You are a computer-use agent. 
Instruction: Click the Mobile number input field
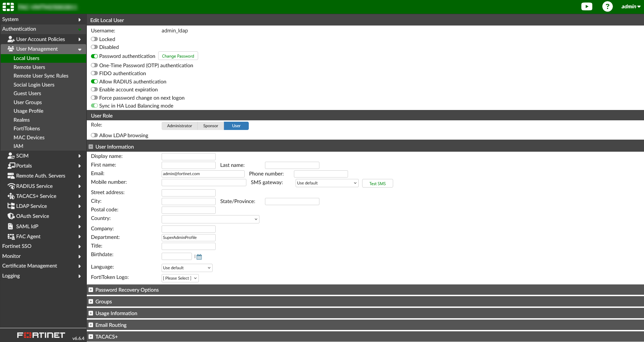click(204, 182)
